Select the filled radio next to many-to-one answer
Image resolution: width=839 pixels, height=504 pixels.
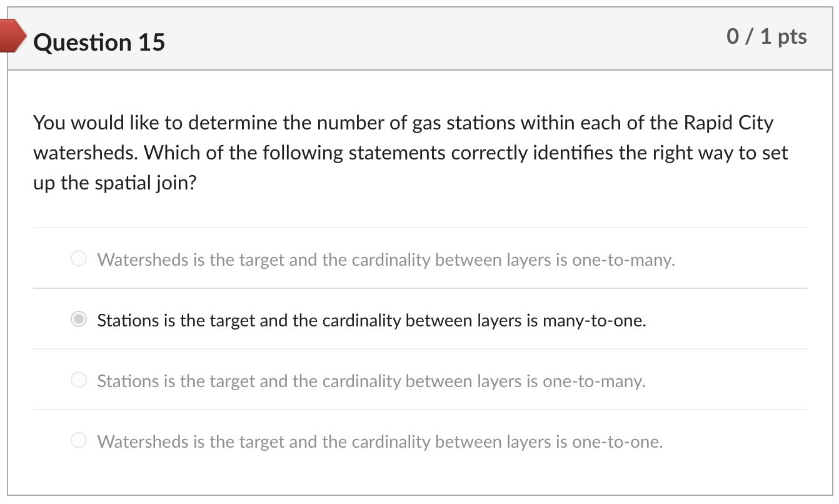click(x=78, y=319)
